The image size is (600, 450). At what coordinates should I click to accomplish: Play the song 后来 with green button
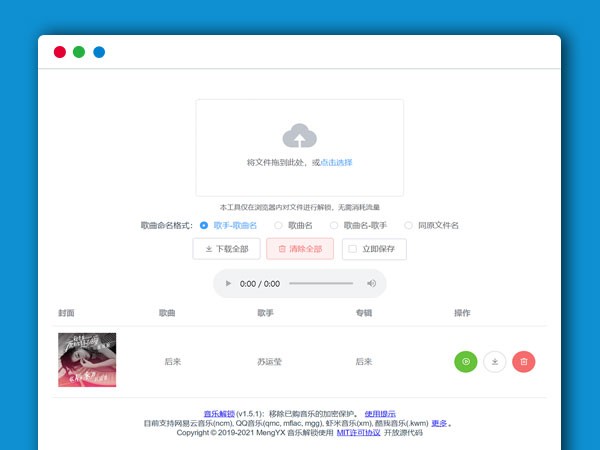[465, 361]
